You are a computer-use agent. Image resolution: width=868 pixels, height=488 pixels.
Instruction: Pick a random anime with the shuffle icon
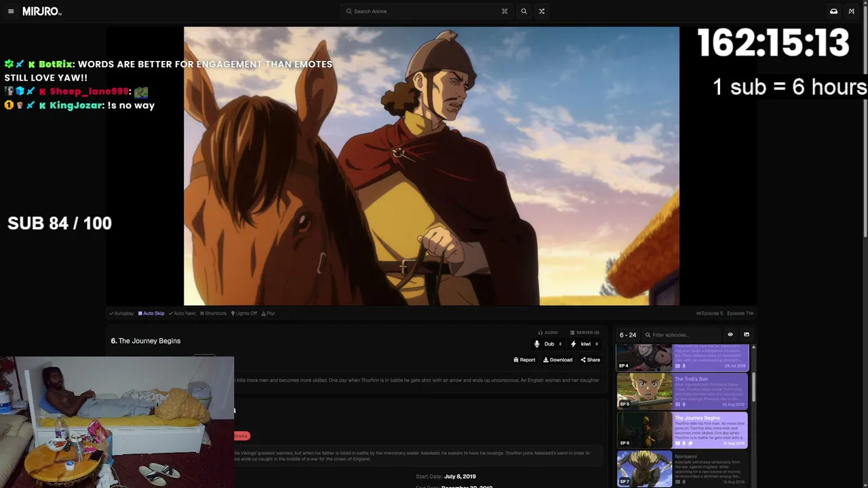tap(541, 12)
